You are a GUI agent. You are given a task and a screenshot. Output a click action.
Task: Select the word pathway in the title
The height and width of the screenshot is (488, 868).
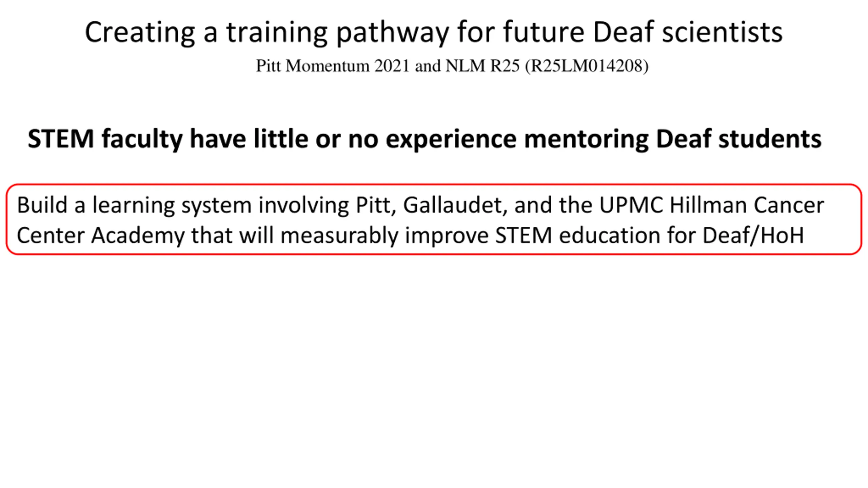(392, 33)
